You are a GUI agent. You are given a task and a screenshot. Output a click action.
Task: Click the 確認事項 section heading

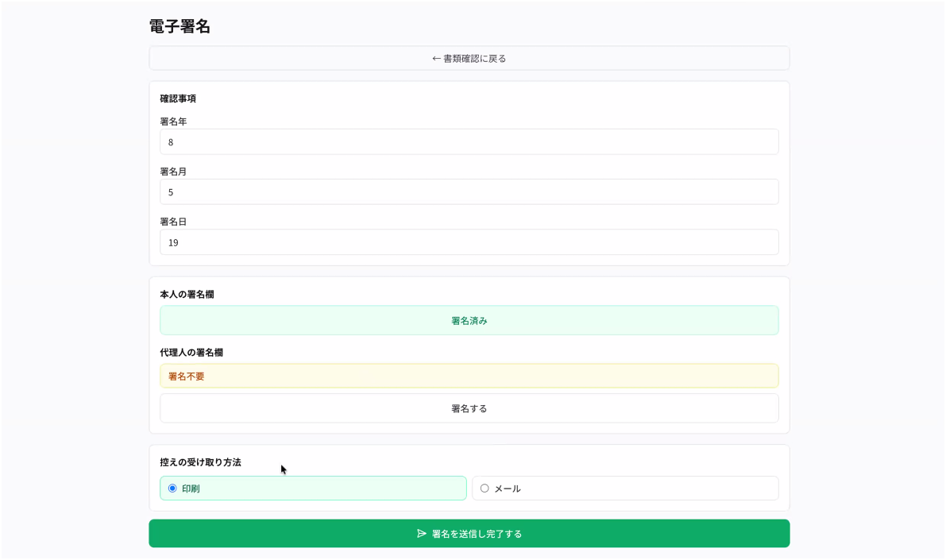coord(178,98)
